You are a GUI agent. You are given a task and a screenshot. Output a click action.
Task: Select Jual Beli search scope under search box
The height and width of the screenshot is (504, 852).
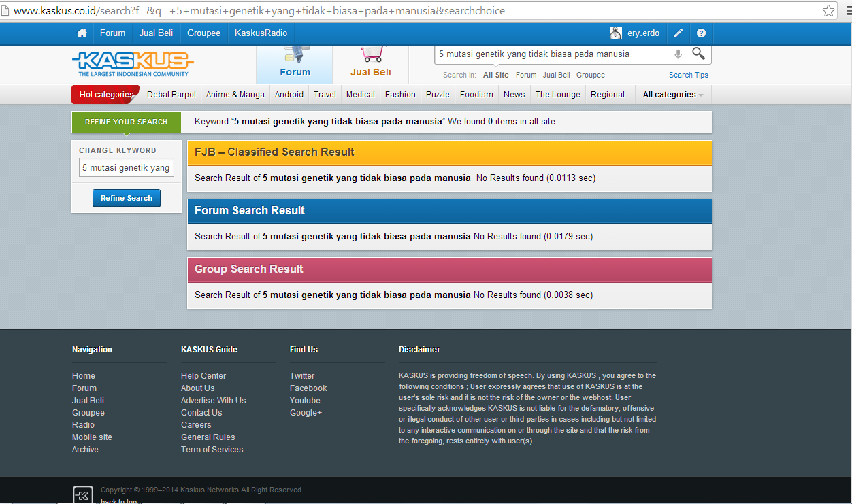point(557,75)
